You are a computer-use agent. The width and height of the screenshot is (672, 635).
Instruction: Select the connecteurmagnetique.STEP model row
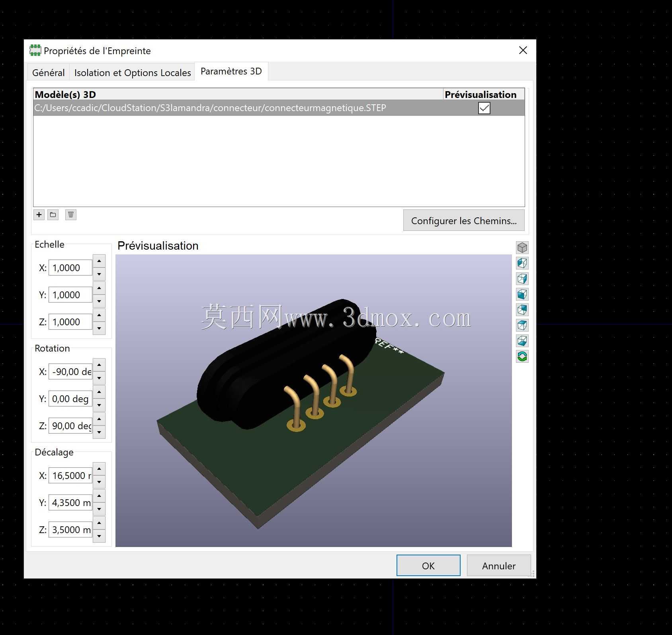click(279, 108)
